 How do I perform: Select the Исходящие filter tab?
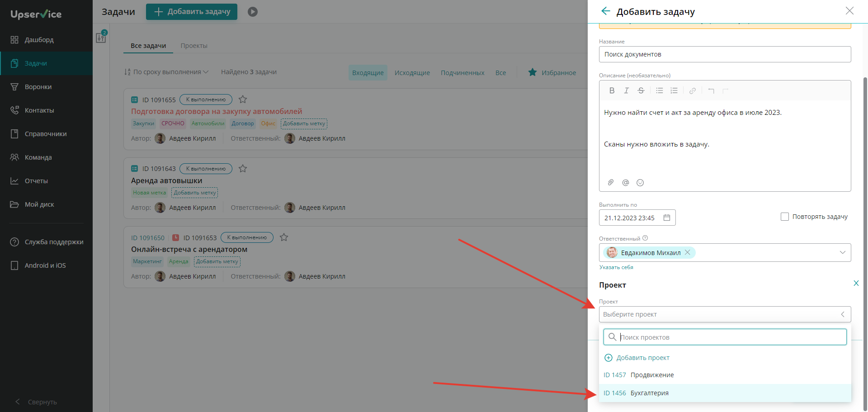412,73
